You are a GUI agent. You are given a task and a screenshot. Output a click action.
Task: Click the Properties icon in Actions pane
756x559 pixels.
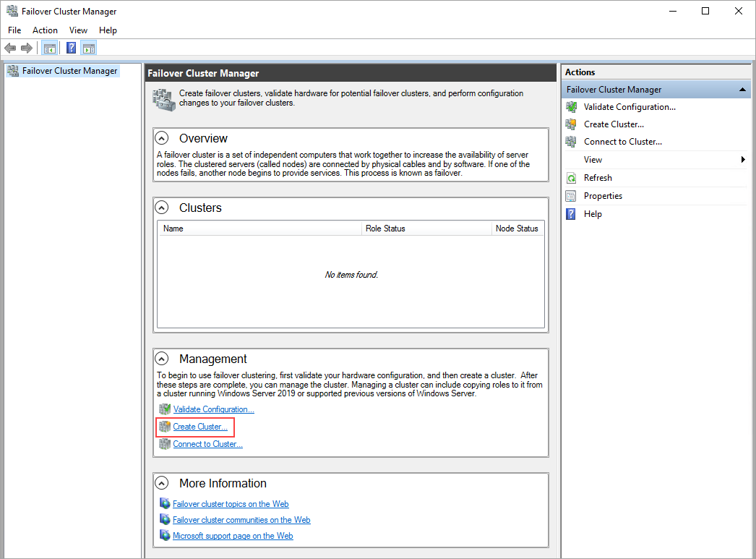572,196
